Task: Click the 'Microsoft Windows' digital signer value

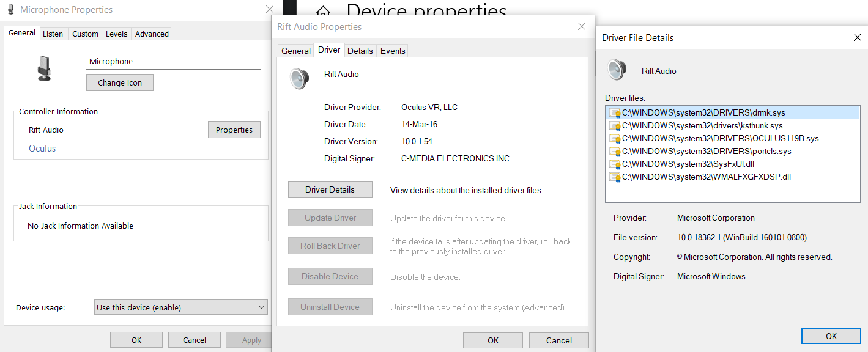Action: click(711, 276)
